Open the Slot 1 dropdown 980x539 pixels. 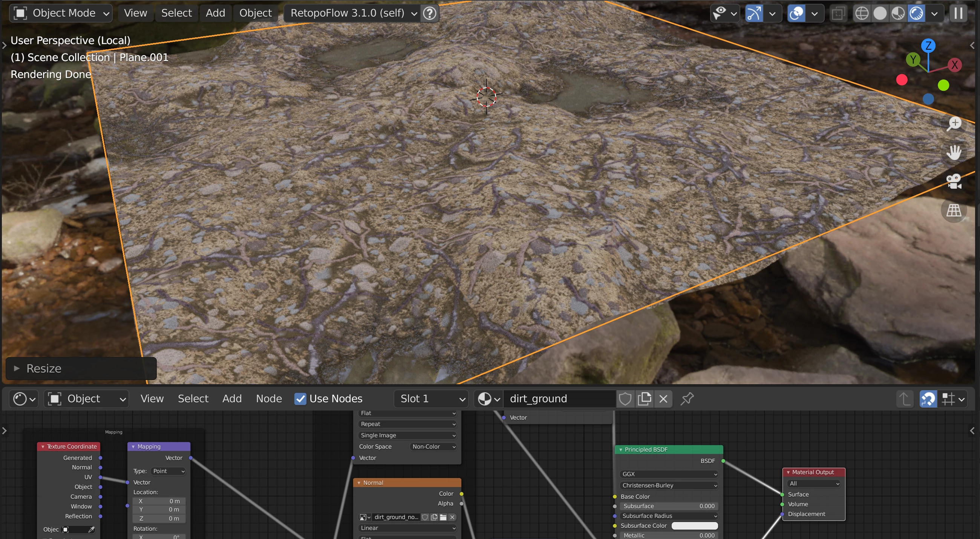(432, 399)
